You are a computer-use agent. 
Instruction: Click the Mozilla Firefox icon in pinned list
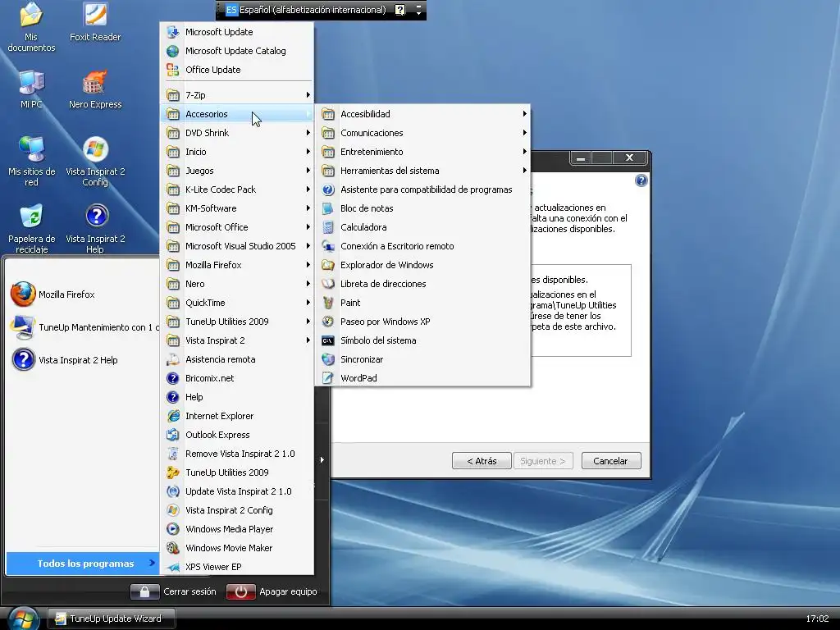[24, 294]
